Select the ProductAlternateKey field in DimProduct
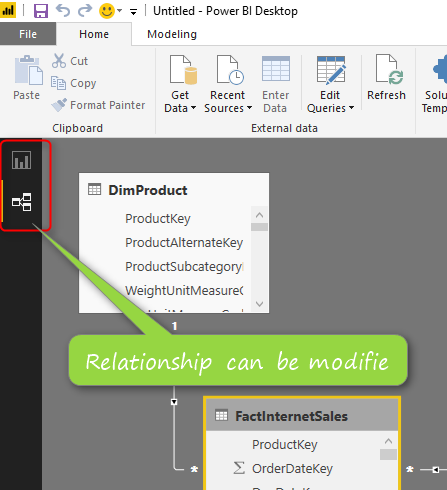447x490 pixels. tap(184, 242)
